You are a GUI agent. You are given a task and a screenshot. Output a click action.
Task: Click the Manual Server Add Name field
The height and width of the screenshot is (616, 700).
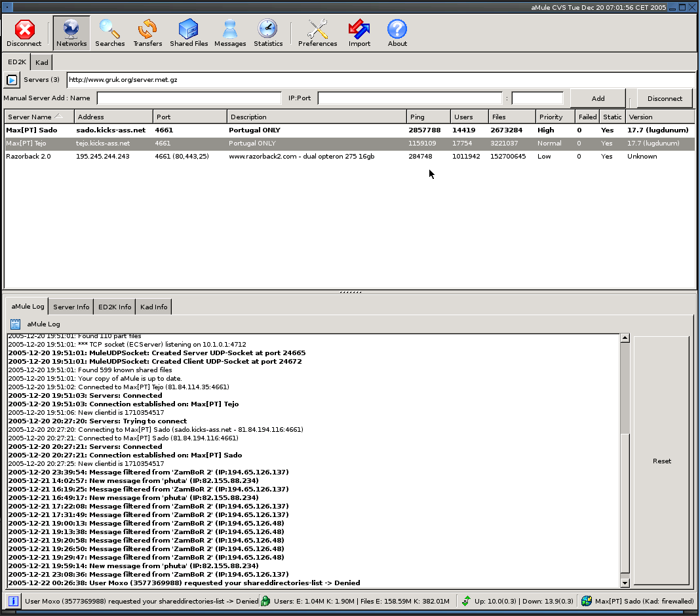(x=189, y=98)
